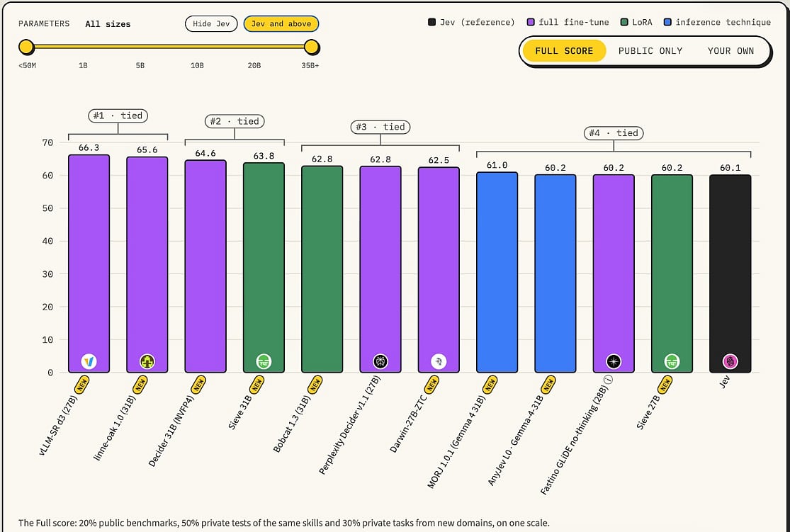
Task: Switch to the Public Only tab
Action: point(650,51)
